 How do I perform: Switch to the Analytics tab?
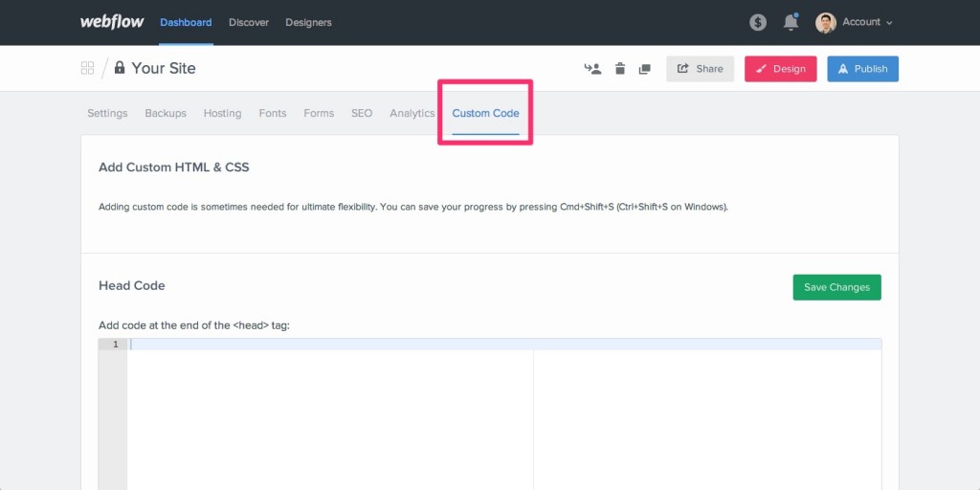[x=412, y=113]
